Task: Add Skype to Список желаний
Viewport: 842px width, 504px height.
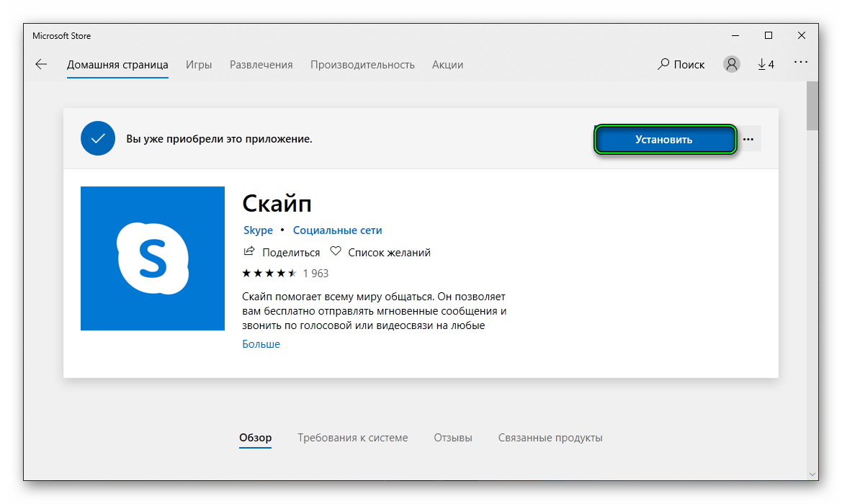Action: pyautogui.click(x=380, y=252)
